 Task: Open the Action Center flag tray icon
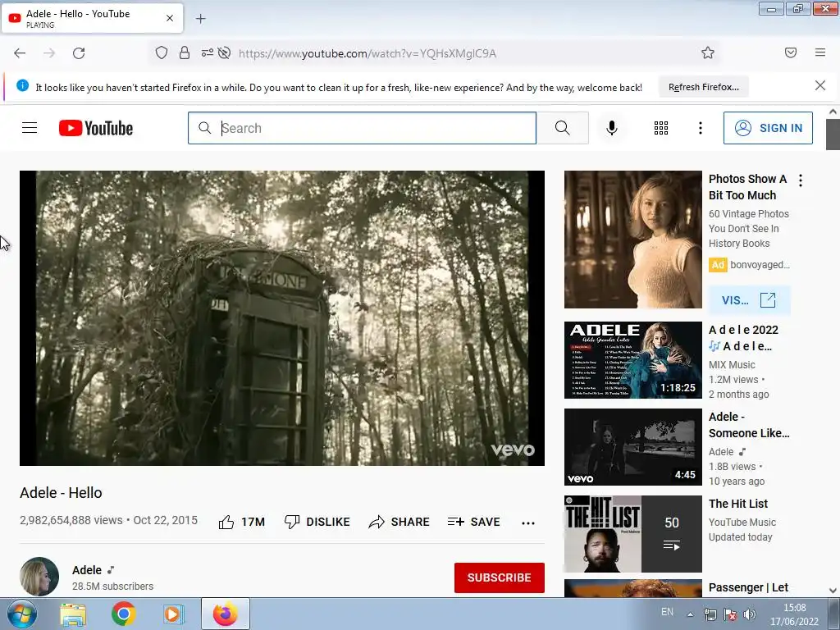tap(729, 614)
